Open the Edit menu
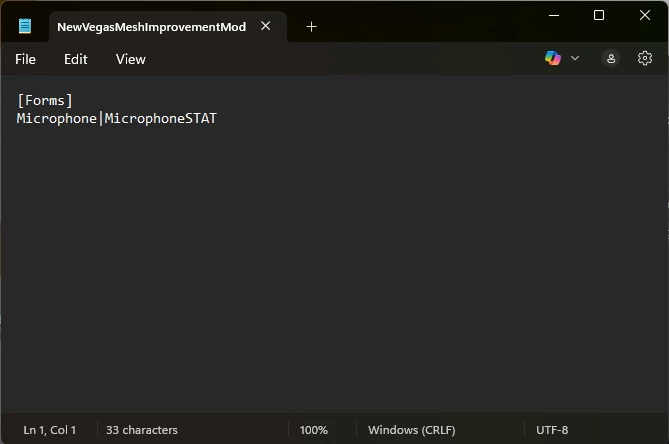The height and width of the screenshot is (444, 669). pos(76,59)
